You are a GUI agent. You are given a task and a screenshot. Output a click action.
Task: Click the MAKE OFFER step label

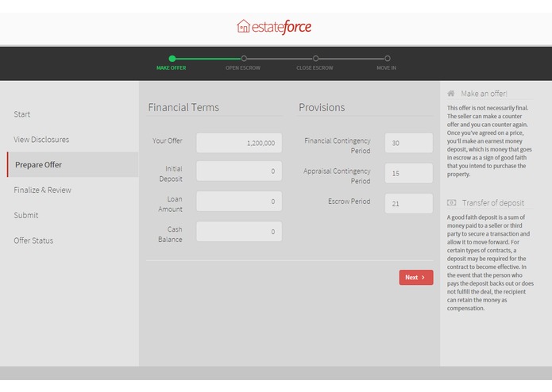point(172,68)
